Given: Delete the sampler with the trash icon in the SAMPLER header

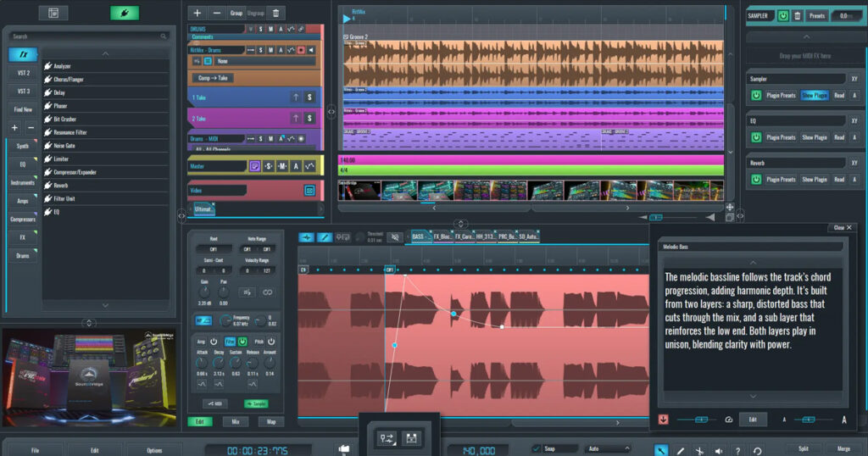Looking at the screenshot, I should pos(797,15).
